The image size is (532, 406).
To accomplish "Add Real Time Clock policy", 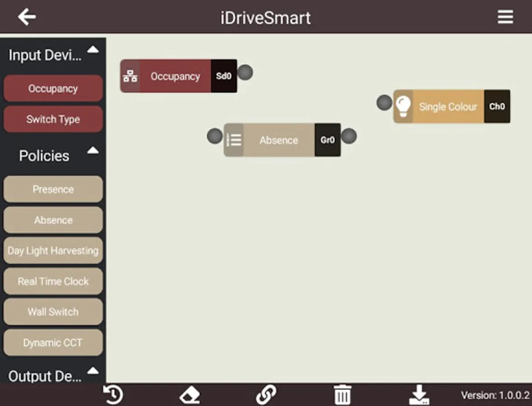I will [53, 281].
